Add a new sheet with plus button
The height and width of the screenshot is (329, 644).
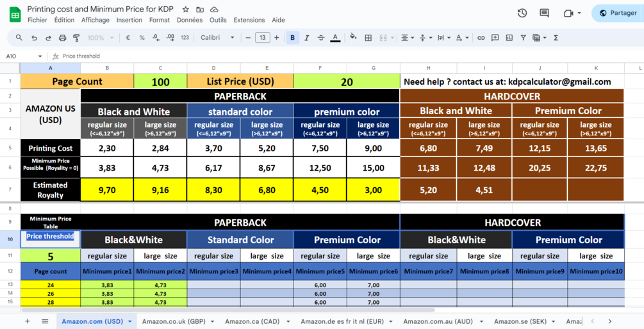(27, 321)
